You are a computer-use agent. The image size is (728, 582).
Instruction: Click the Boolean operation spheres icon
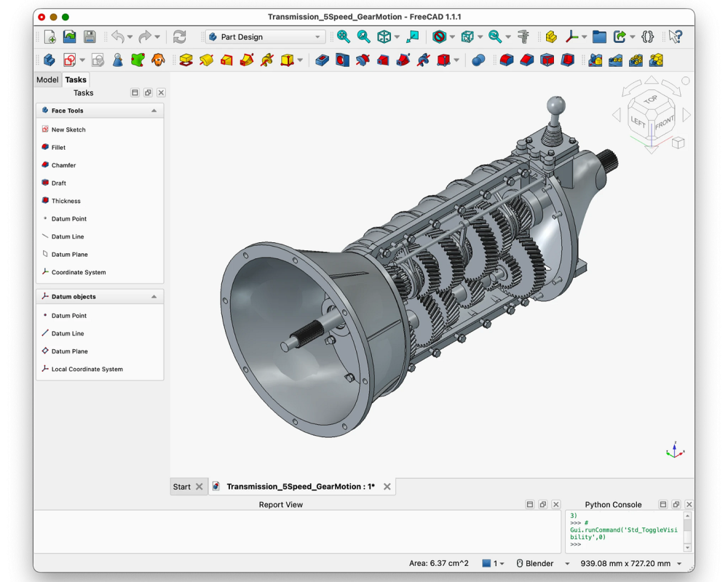(479, 60)
